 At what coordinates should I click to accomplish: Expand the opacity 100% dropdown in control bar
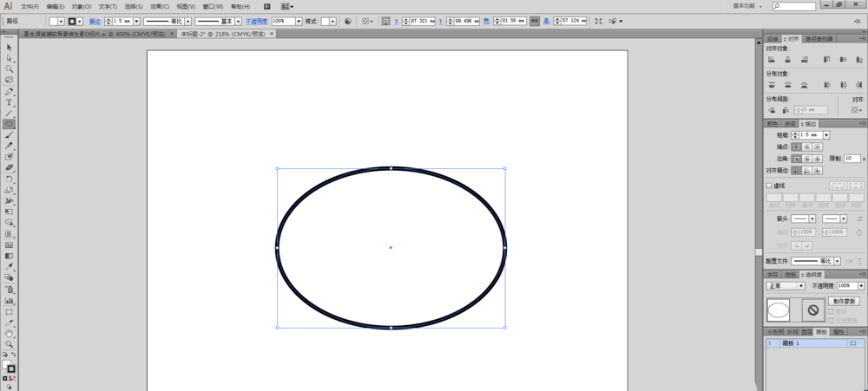pos(299,20)
